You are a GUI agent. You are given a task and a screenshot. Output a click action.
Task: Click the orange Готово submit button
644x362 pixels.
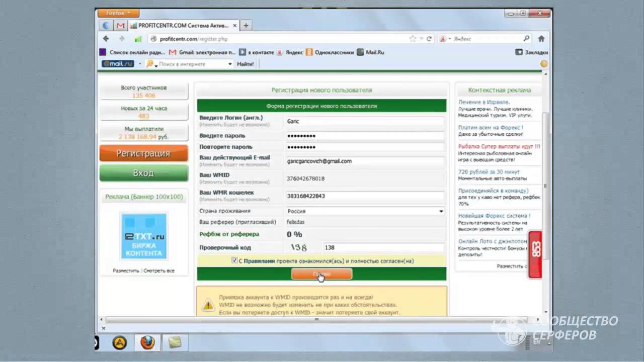pyautogui.click(x=322, y=274)
